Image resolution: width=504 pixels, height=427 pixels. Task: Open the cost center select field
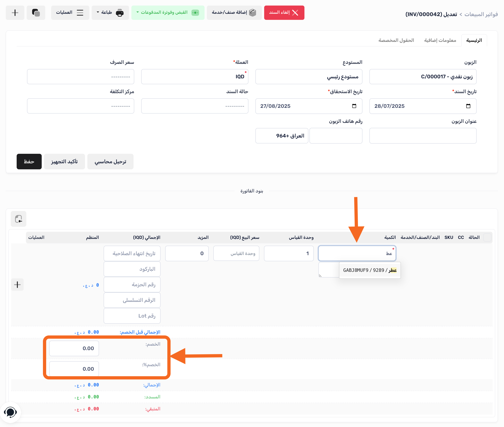pos(80,106)
